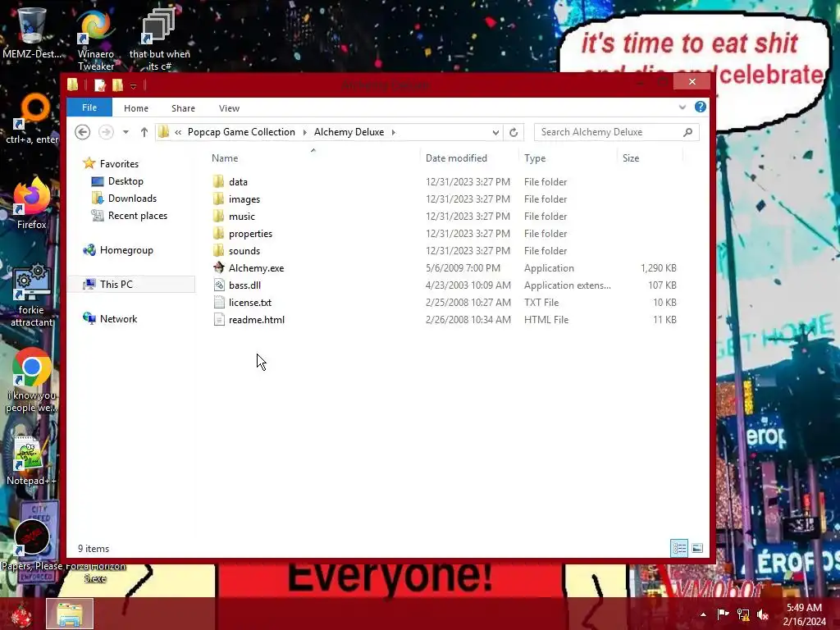Click the Properties quick access icon
The width and height of the screenshot is (840, 630).
click(x=100, y=84)
